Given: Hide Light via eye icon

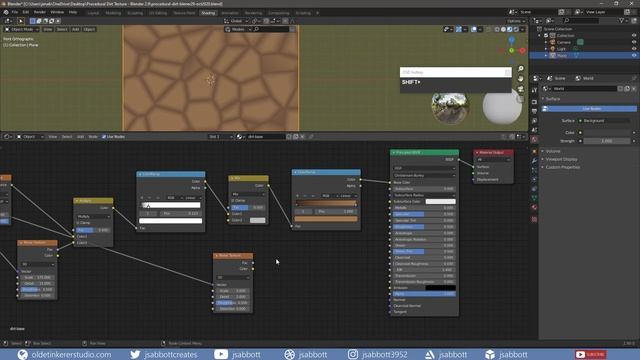Looking at the screenshot, I should click(634, 49).
